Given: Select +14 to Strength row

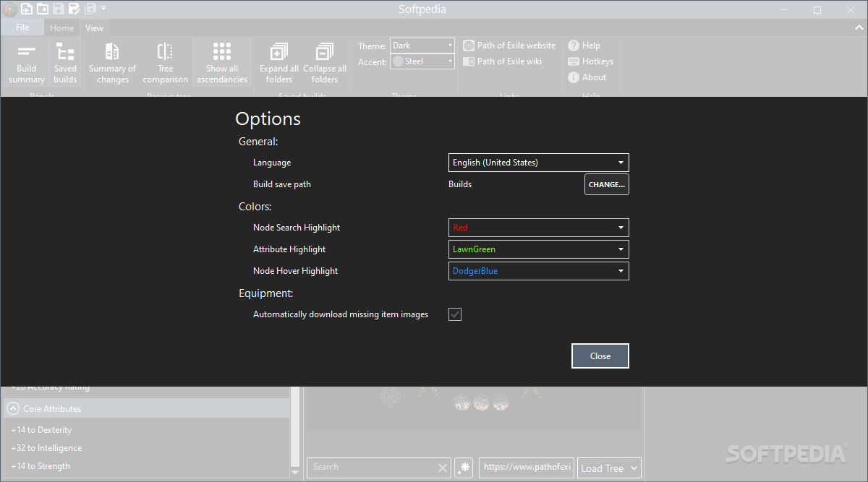Looking at the screenshot, I should (146, 466).
